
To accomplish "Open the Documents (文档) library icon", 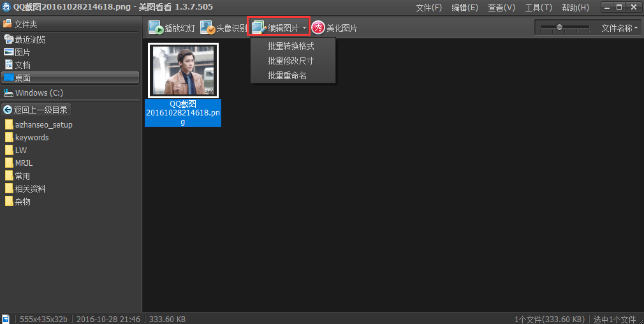I will tap(9, 65).
